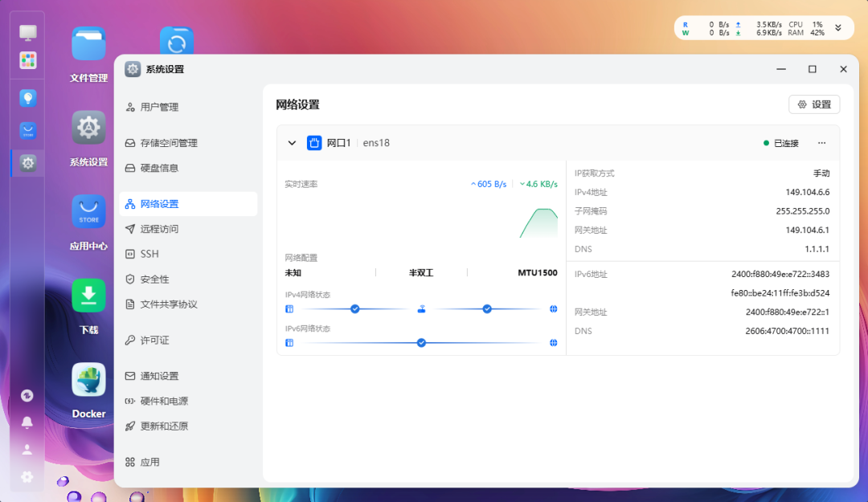
Task: Click the download rate 4.6 KB/s
Action: coord(538,184)
